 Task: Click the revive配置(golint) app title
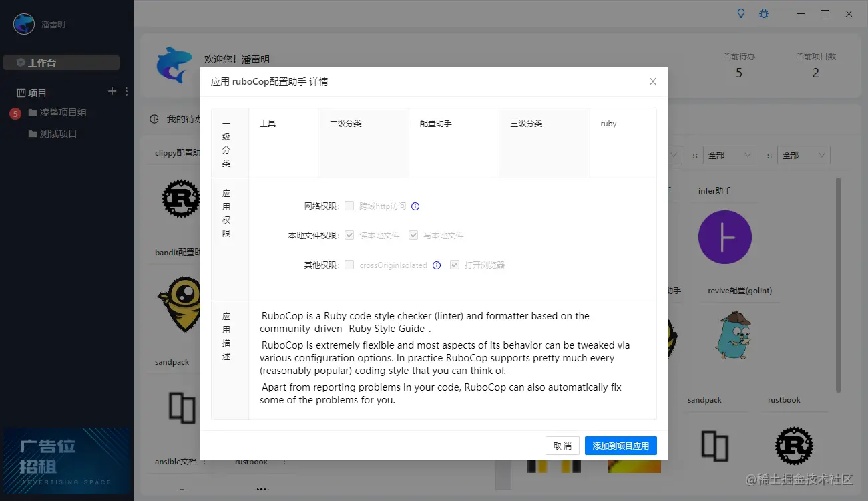739,291
